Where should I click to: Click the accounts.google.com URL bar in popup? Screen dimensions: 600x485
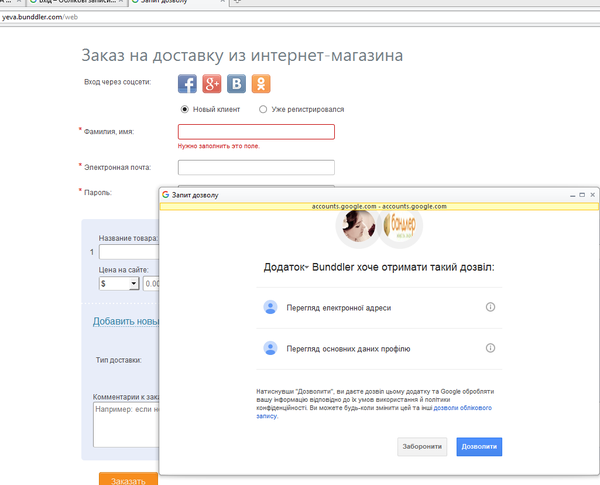[x=379, y=206]
